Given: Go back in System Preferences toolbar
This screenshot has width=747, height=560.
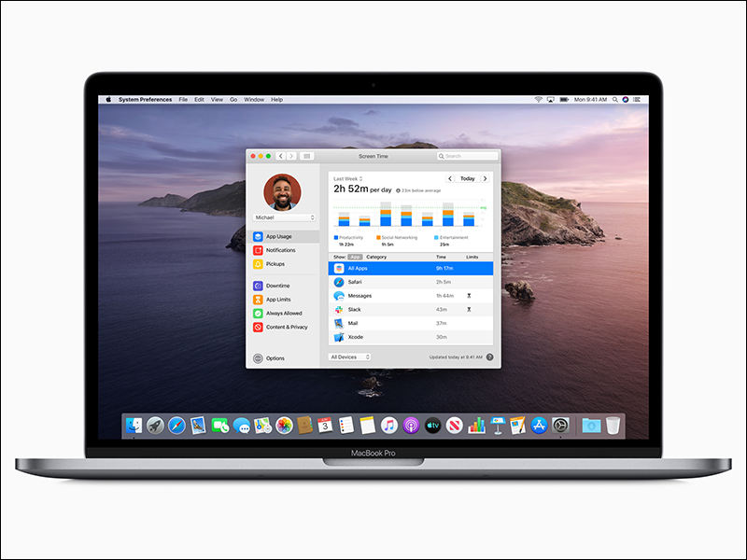Looking at the screenshot, I should [x=281, y=156].
